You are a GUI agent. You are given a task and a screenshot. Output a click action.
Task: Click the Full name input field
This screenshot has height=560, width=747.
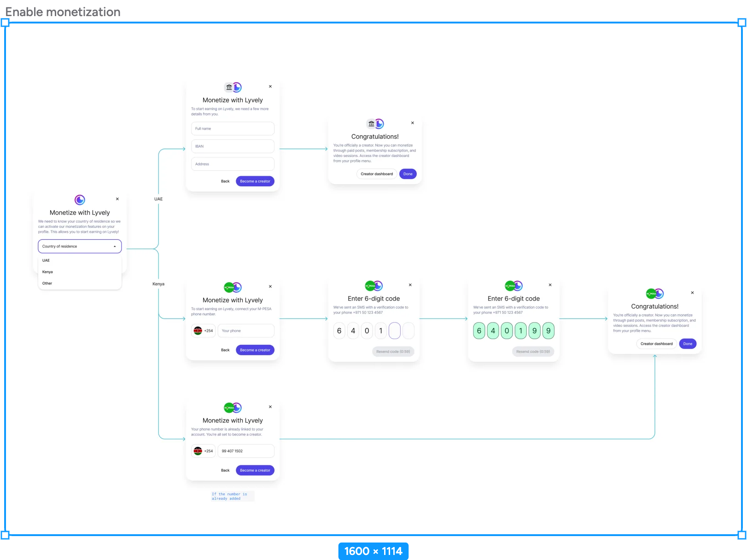(233, 128)
